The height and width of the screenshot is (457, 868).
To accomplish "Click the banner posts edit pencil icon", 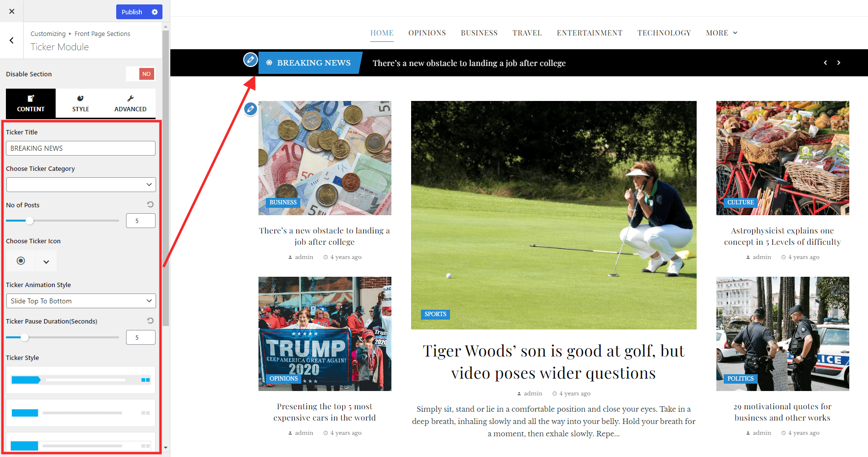I will 251,108.
